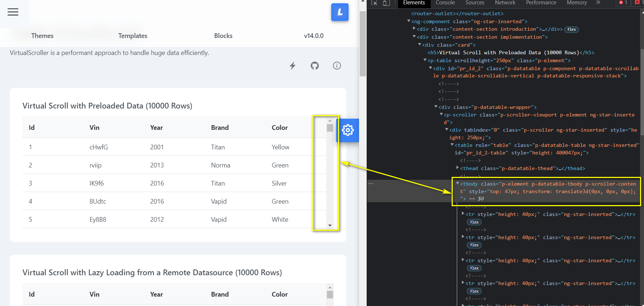Collapse the content-section implementation div
This screenshot has width=644, height=306.
pos(414,37)
